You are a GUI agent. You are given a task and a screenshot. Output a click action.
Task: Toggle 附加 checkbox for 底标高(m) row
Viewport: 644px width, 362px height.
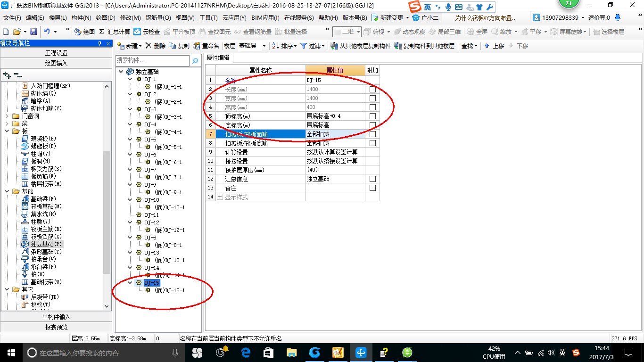pyautogui.click(x=372, y=125)
